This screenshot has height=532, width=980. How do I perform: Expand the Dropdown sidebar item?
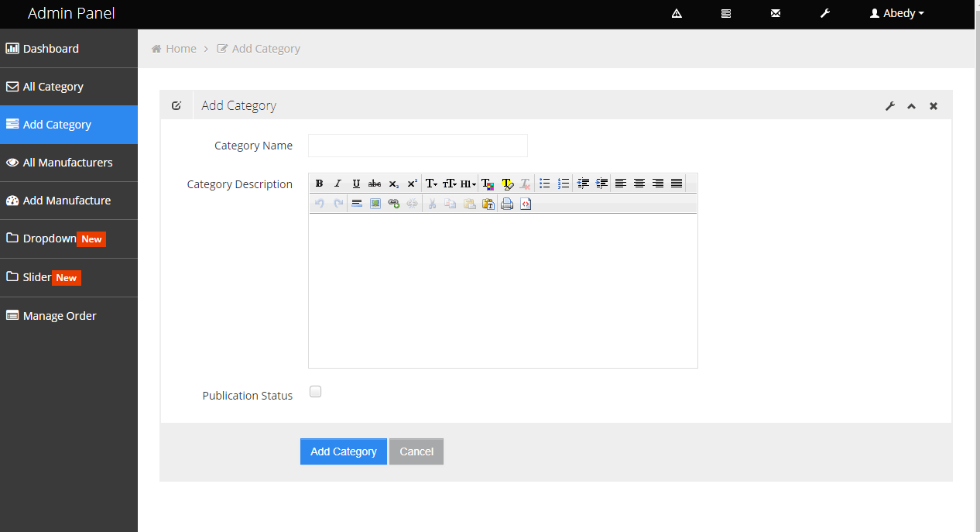[69, 239]
